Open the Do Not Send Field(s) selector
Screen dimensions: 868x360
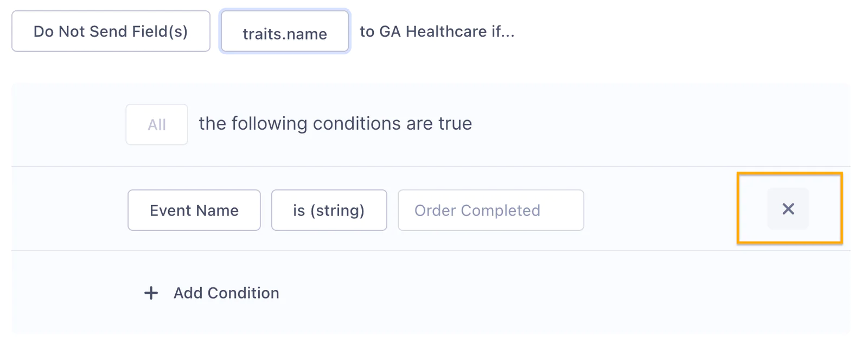[111, 31]
